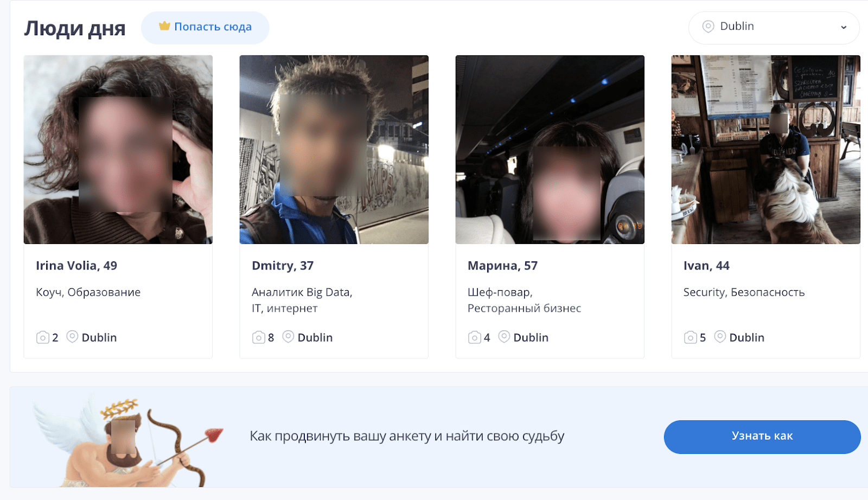Image resolution: width=868 pixels, height=500 pixels.
Task: Open Dmitry's profile photo
Action: point(334,150)
